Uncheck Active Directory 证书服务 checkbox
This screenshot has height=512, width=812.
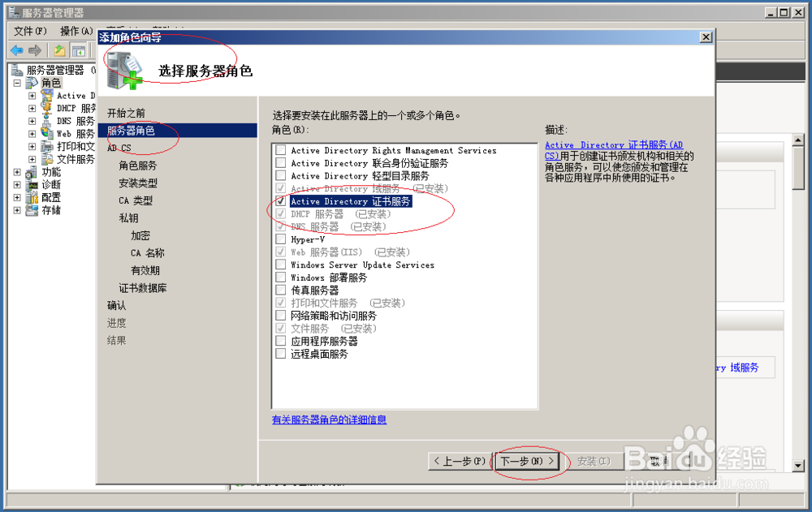pyautogui.click(x=281, y=201)
